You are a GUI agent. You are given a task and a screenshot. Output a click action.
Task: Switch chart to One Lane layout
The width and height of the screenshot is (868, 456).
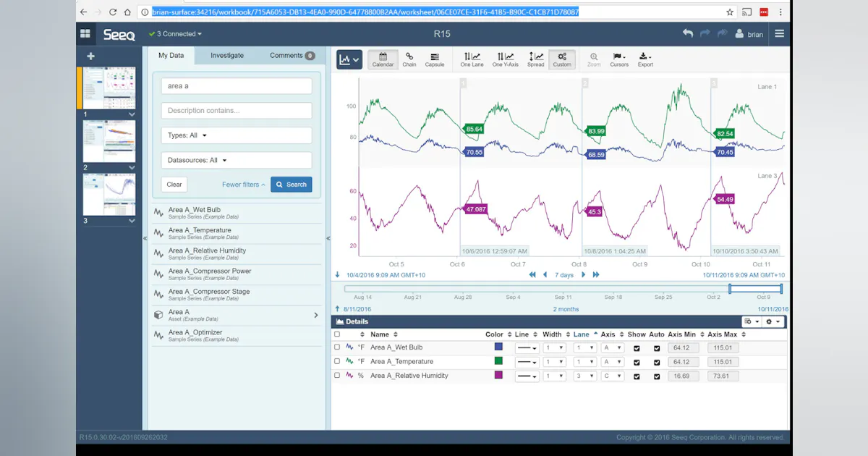click(x=472, y=59)
